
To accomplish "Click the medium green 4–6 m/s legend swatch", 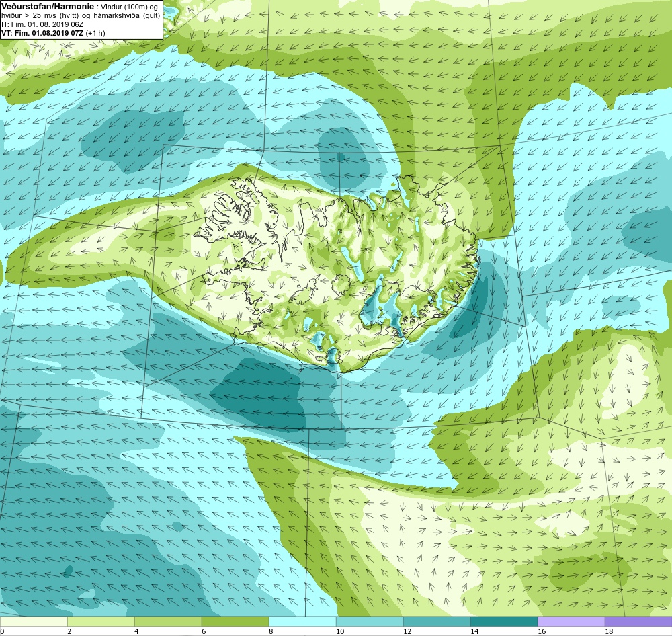I will point(168,621).
